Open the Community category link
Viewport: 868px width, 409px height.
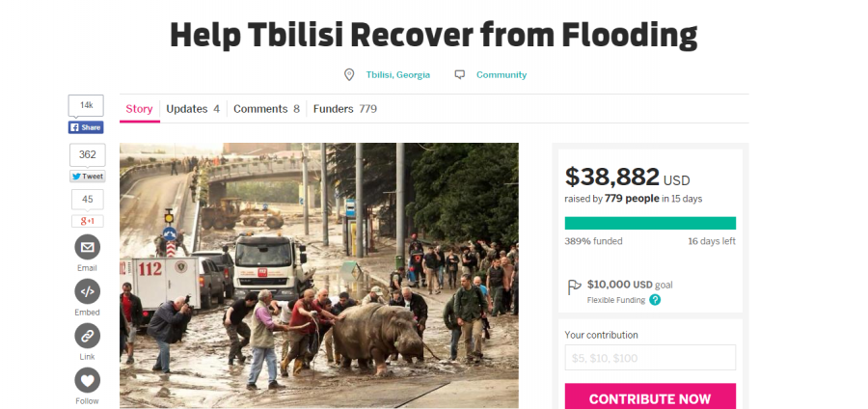pos(502,74)
